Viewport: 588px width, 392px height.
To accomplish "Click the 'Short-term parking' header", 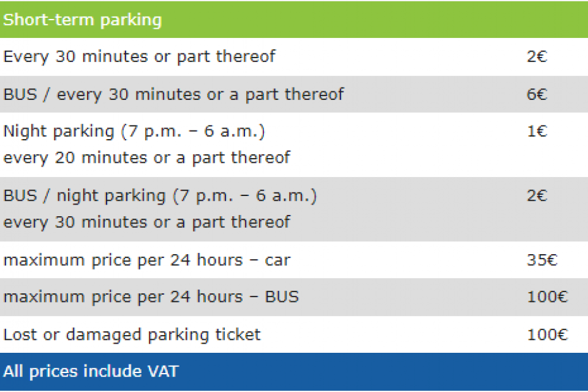I will [x=83, y=20].
